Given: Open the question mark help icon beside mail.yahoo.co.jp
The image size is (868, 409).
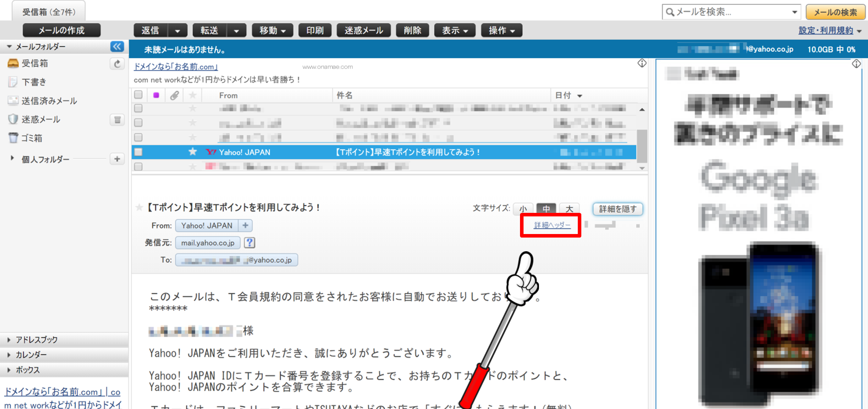Looking at the screenshot, I should tap(250, 242).
